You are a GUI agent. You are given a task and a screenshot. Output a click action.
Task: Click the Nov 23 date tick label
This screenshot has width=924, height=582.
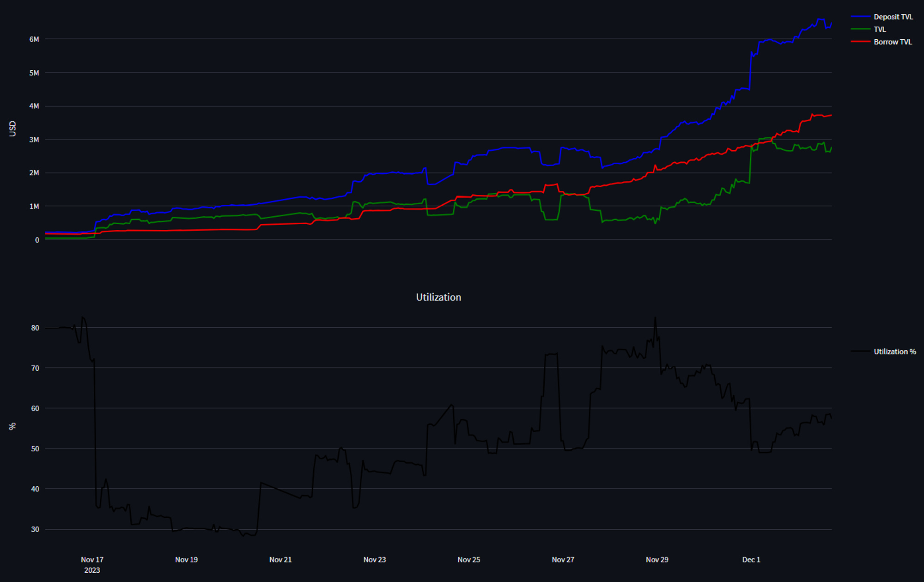pos(374,559)
